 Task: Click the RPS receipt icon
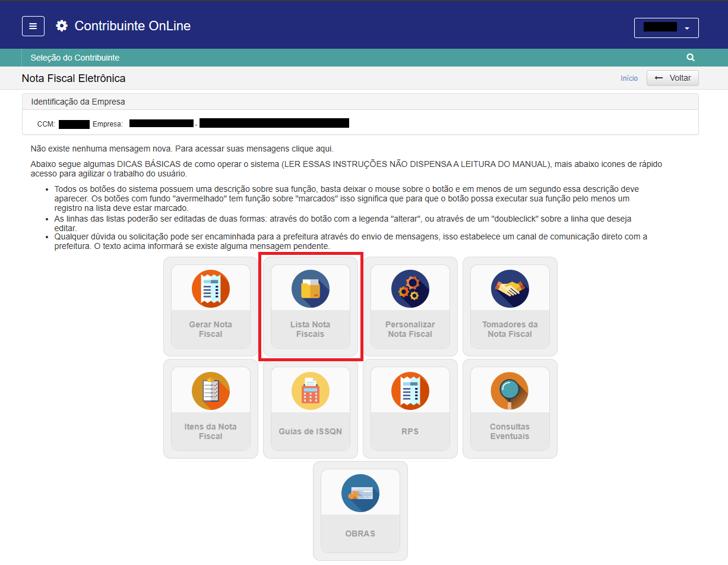[x=410, y=390]
